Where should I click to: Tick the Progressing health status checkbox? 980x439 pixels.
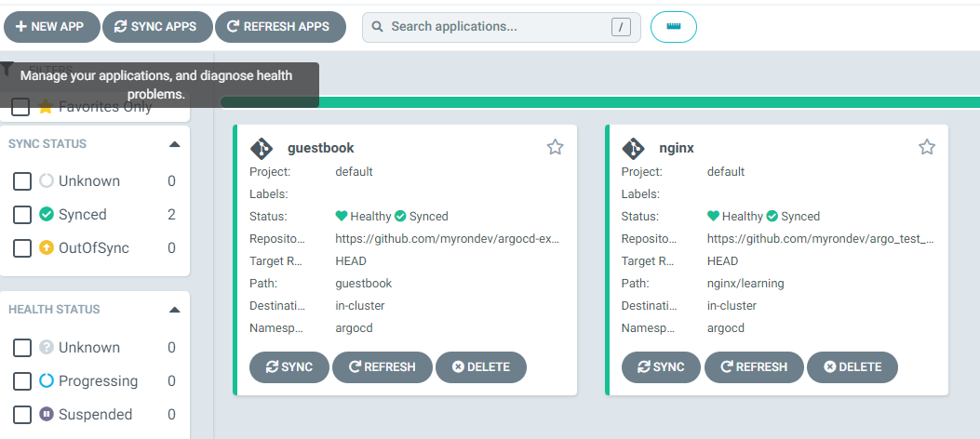[22, 381]
